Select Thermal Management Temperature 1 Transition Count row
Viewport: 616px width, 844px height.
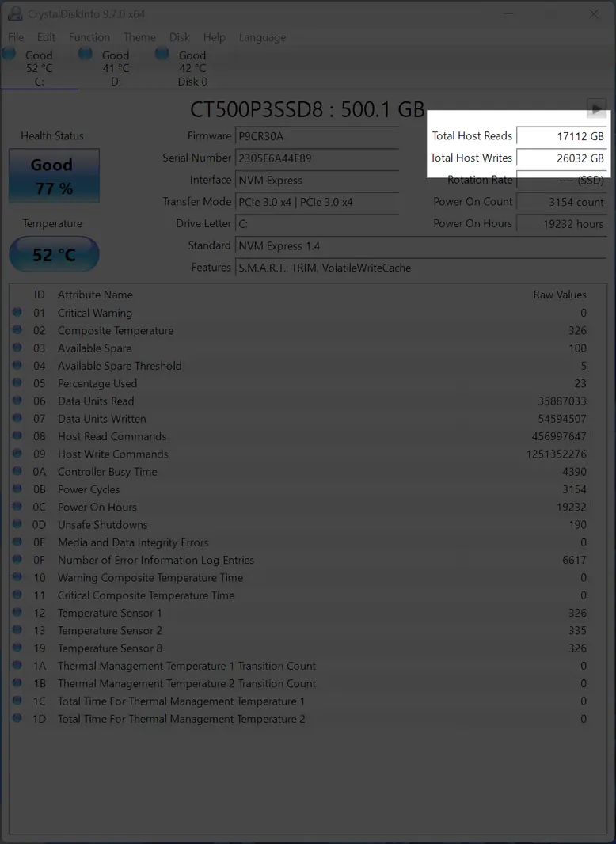(x=307, y=666)
